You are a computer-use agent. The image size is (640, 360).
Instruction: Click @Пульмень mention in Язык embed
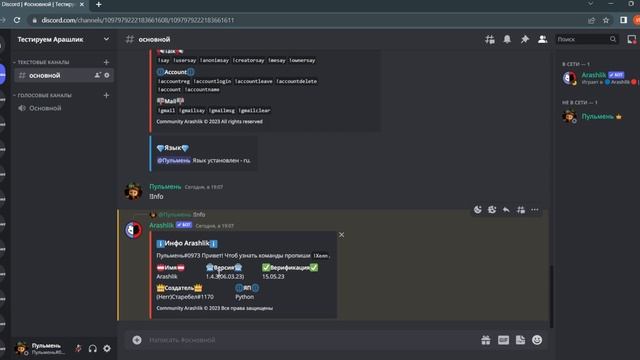pos(173,160)
